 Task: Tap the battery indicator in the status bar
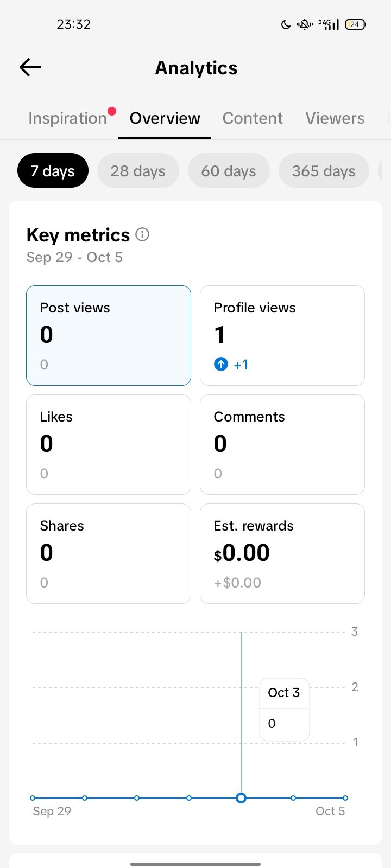(355, 24)
